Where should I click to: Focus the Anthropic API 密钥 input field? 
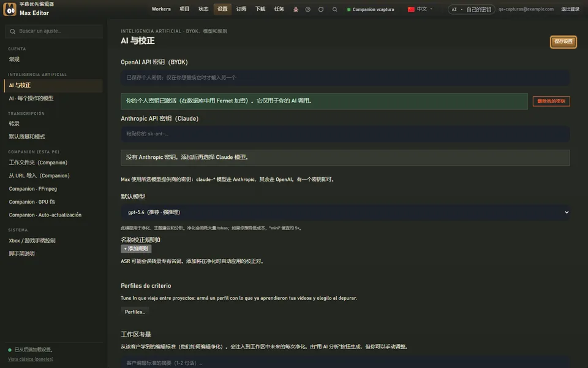coord(345,134)
